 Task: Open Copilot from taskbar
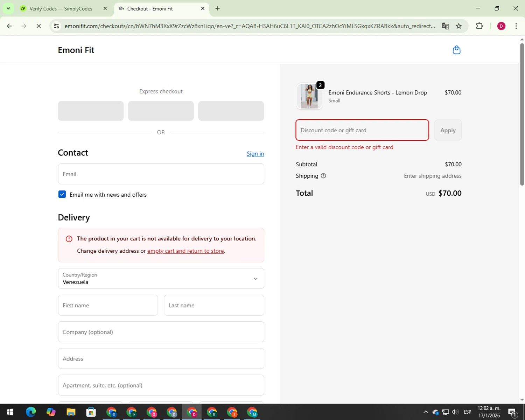click(51, 412)
